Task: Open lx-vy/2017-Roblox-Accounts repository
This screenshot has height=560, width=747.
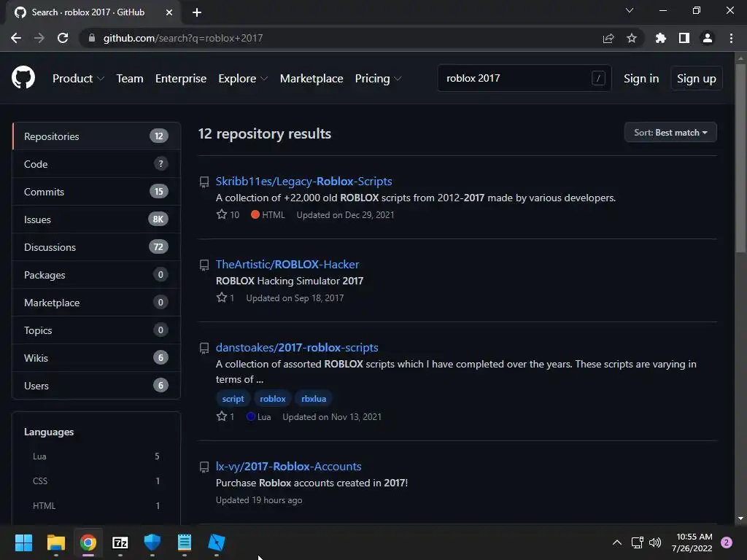Action: pos(288,466)
